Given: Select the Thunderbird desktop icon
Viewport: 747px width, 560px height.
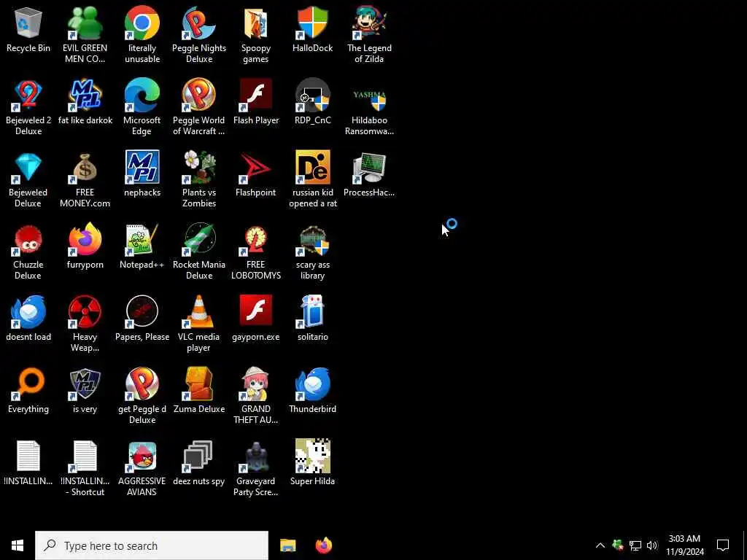Looking at the screenshot, I should click(312, 384).
